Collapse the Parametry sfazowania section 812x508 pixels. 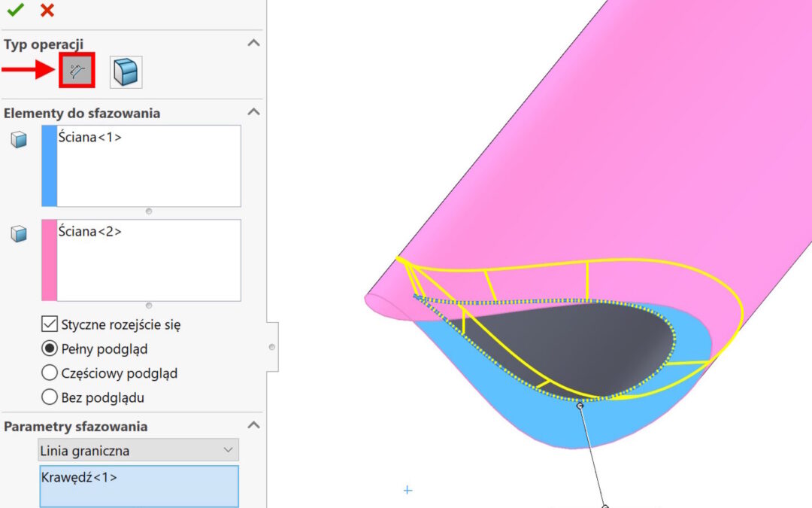(x=254, y=425)
